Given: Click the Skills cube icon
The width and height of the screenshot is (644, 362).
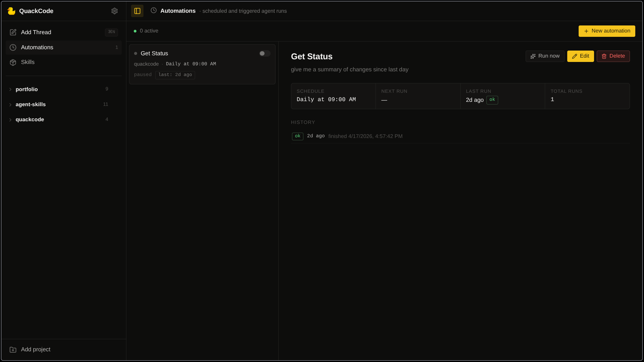Looking at the screenshot, I should click(13, 62).
